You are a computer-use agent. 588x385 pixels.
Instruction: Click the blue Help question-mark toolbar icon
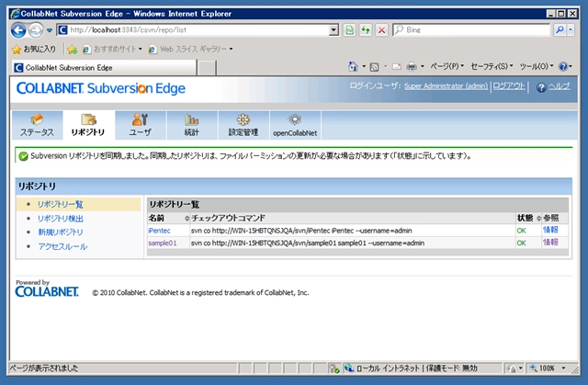click(563, 67)
